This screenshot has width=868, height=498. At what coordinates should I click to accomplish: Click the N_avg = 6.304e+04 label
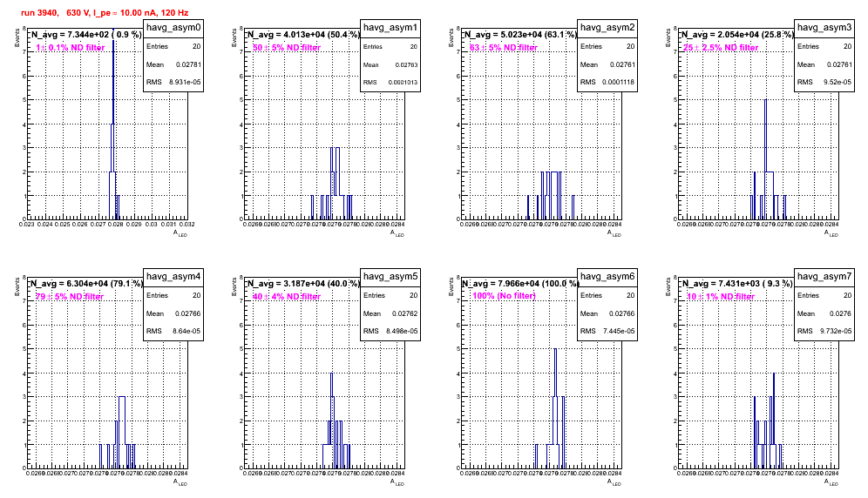(x=85, y=284)
